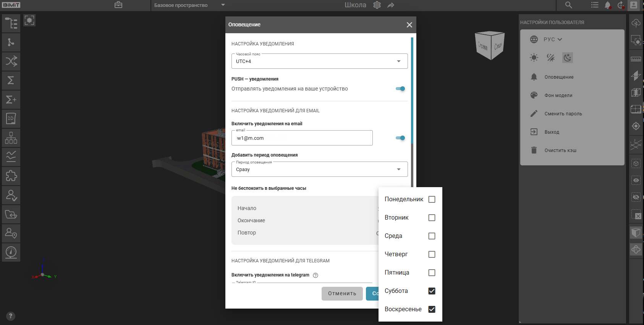The width and height of the screenshot is (644, 325).
Task: Open the 2D drawing view icon
Action: pyautogui.click(x=11, y=119)
